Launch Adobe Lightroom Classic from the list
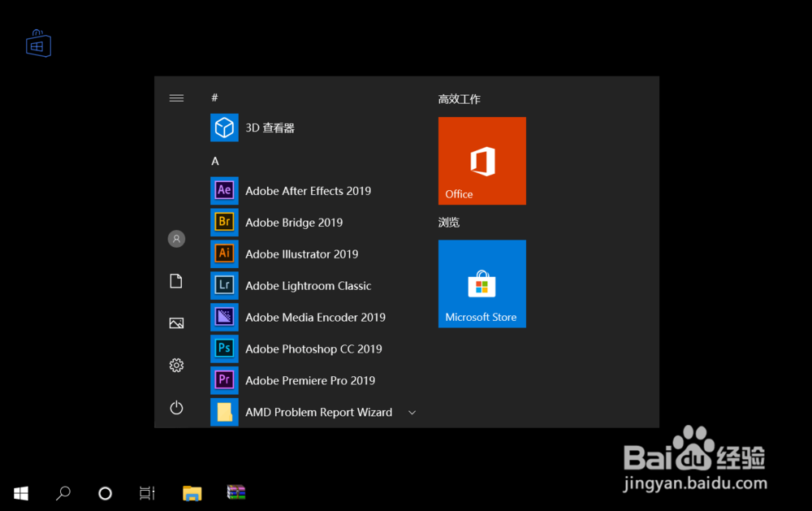This screenshot has width=812, height=511. pos(308,286)
